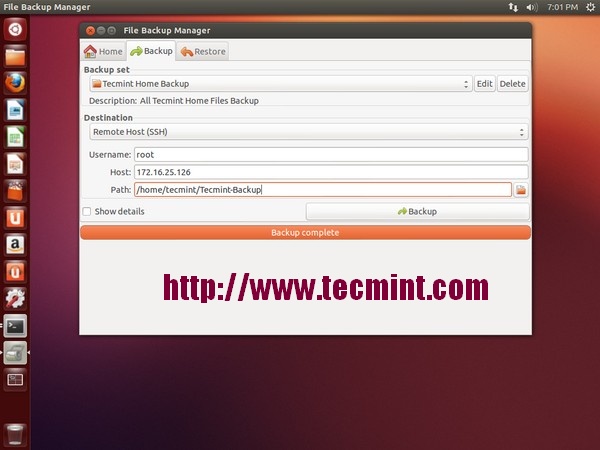Image resolution: width=600 pixels, height=450 pixels.
Task: Open Amazon launcher icon
Action: 15,245
